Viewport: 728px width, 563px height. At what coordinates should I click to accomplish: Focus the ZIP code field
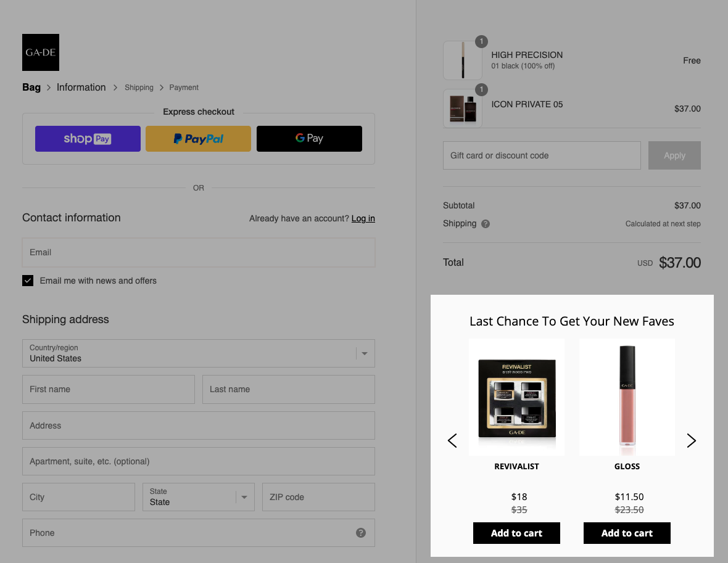tap(318, 497)
